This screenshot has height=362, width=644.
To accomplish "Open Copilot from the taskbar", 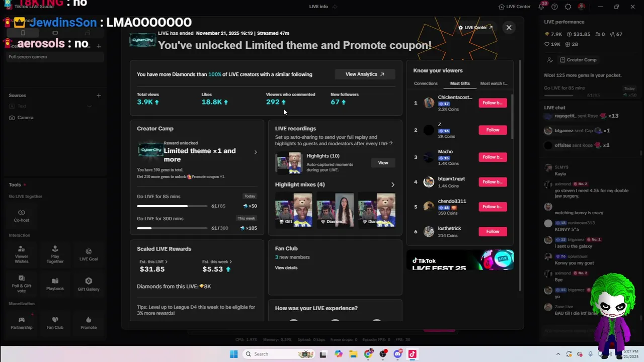I will [x=338, y=354].
